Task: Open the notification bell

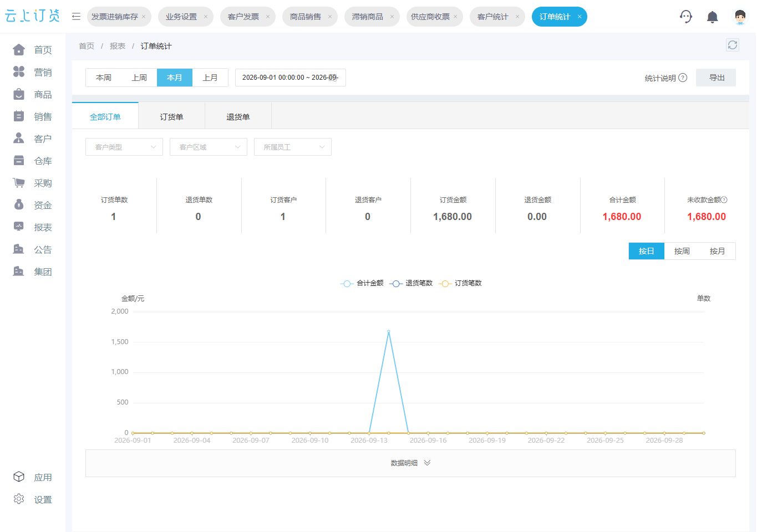Action: pyautogui.click(x=713, y=17)
